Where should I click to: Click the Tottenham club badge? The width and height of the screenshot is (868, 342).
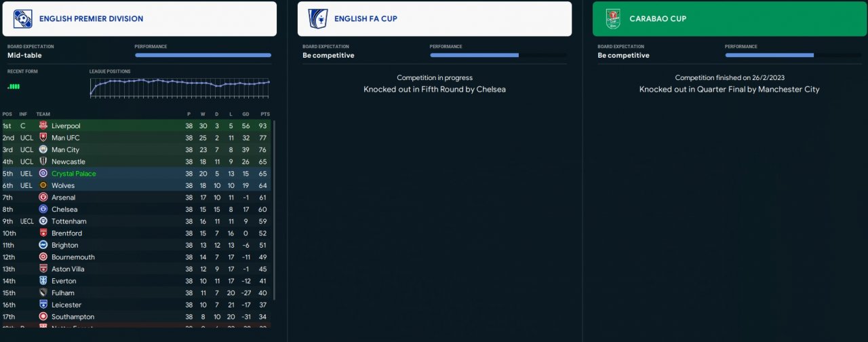click(x=43, y=221)
